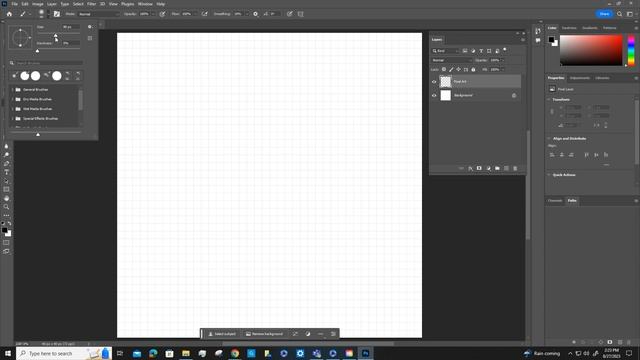This screenshot has height=360, width=640.
Task: Open the Window menu
Action: 145,4
